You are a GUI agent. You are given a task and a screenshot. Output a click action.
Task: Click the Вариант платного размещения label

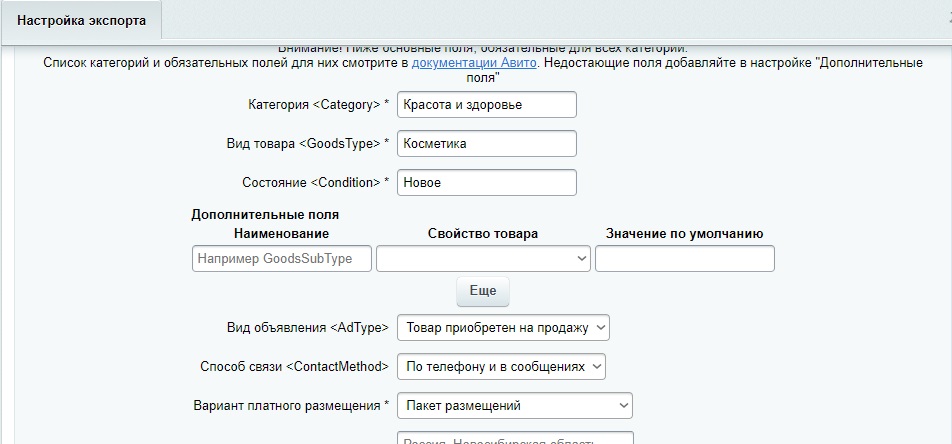290,406
